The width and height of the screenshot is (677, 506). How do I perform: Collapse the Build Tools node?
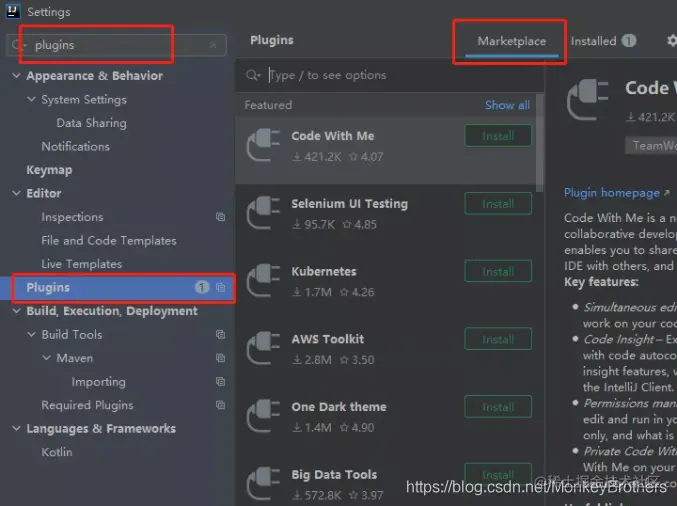tap(32, 334)
